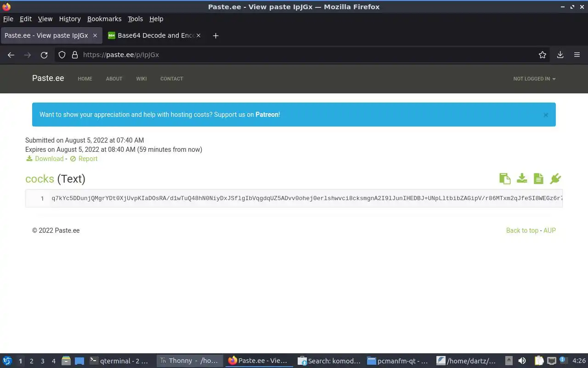Expand the NOT LOGGED IN dropdown

[x=534, y=79]
